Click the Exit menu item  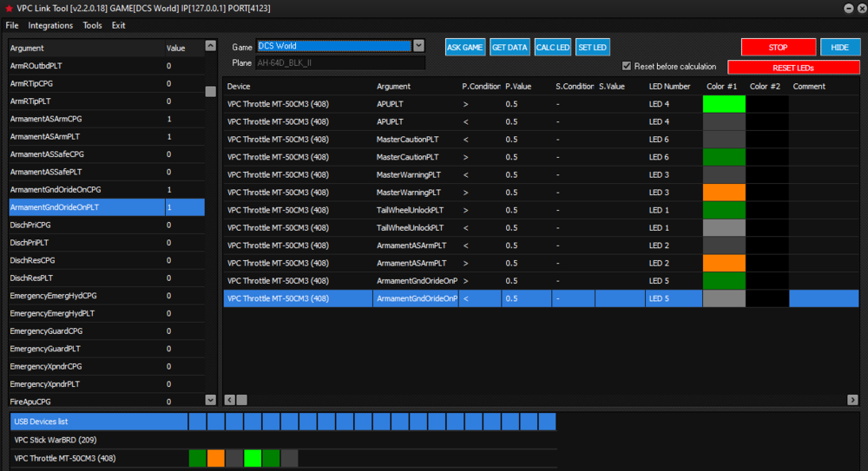118,25
